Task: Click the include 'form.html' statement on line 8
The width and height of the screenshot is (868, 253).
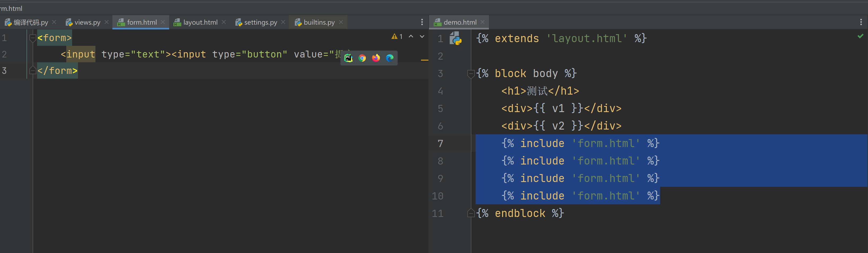Action: pyautogui.click(x=580, y=161)
